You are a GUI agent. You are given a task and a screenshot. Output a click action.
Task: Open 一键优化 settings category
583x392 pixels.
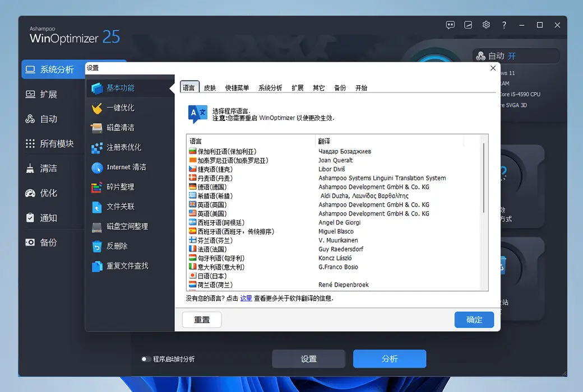tap(129, 108)
